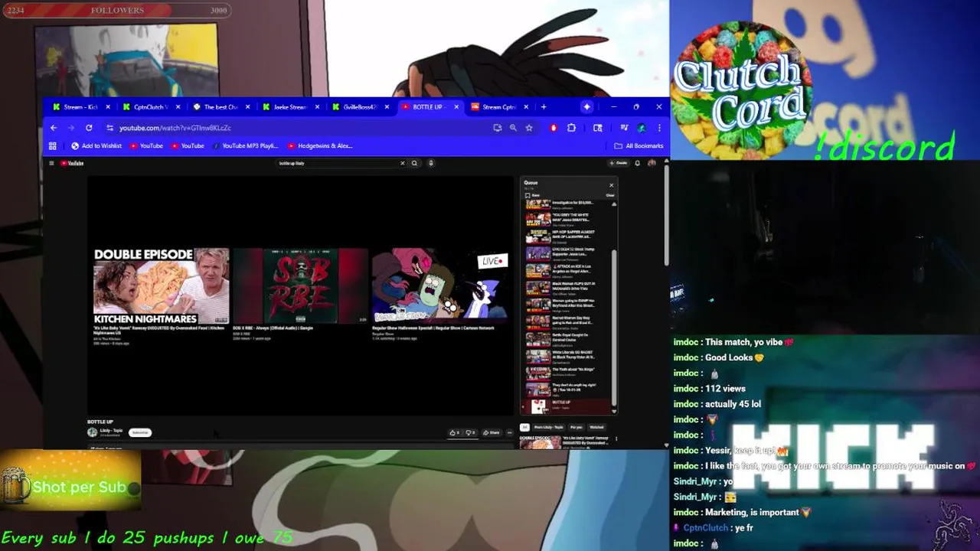Click the YouTube search input field
The height and width of the screenshot is (551, 980).
pyautogui.click(x=337, y=163)
